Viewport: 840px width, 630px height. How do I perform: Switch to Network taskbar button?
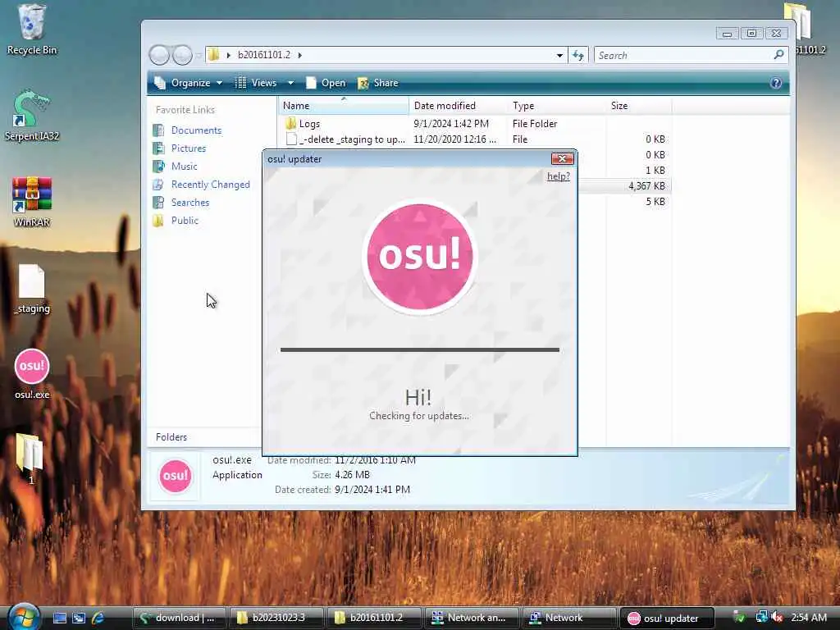coord(569,618)
